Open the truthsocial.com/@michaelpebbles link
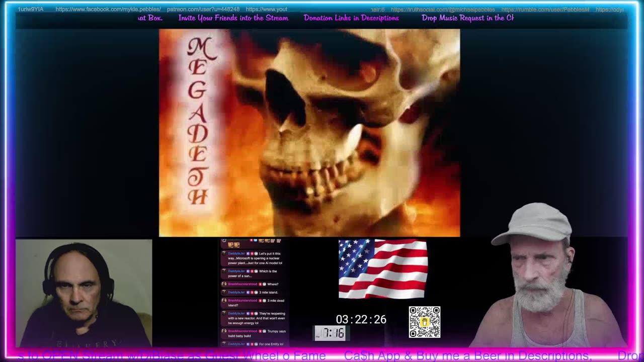This screenshot has height=362, width=644. point(443,10)
